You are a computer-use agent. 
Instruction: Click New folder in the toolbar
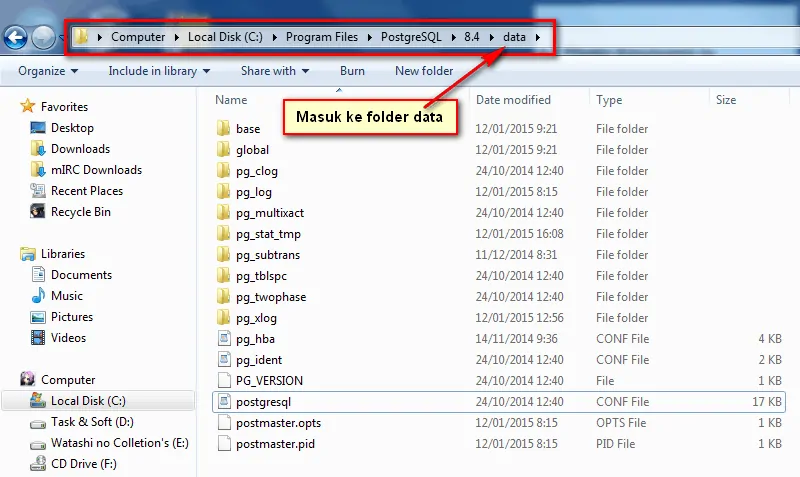(424, 71)
